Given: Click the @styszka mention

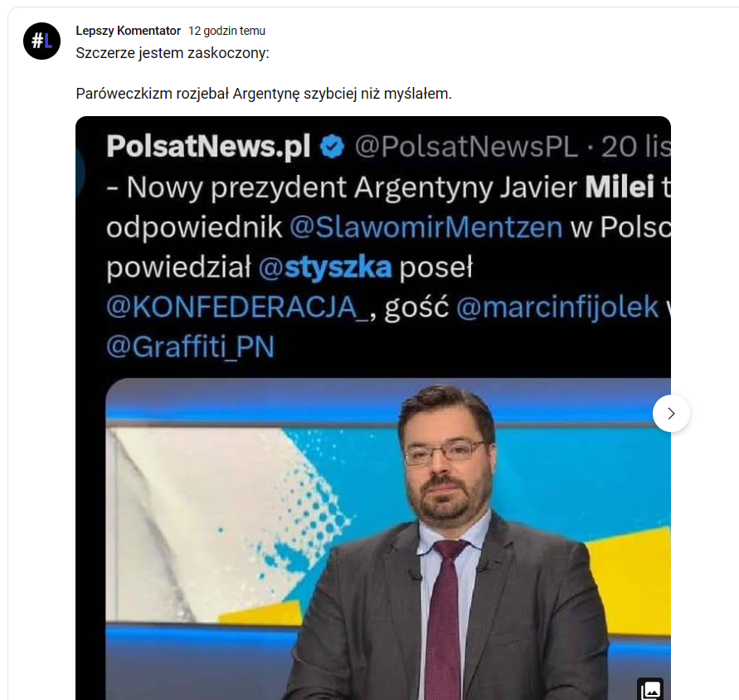Looking at the screenshot, I should [x=325, y=268].
